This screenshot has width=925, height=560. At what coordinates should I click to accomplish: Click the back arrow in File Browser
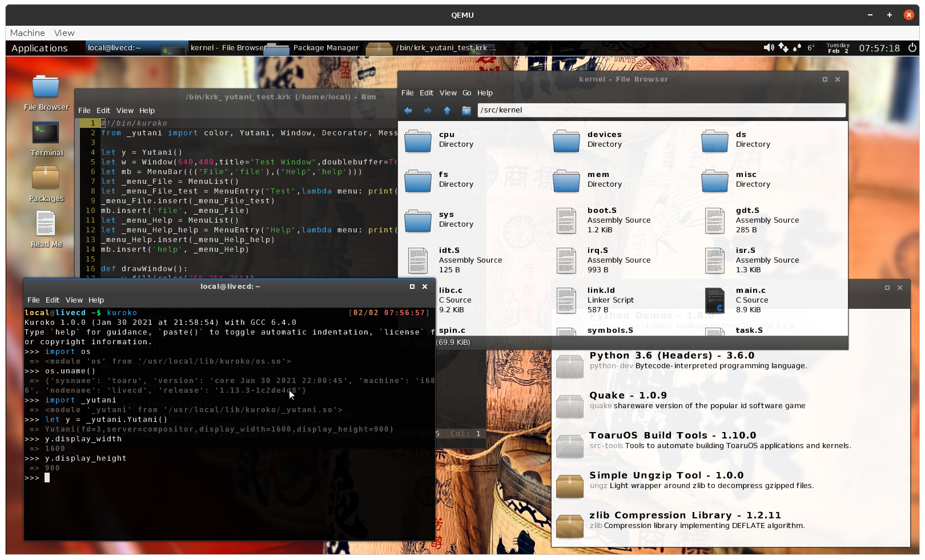(408, 110)
